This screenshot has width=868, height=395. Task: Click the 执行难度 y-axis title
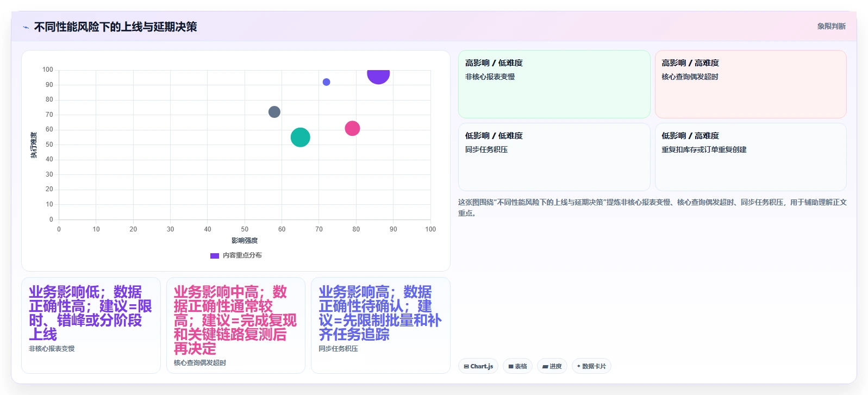coord(34,145)
